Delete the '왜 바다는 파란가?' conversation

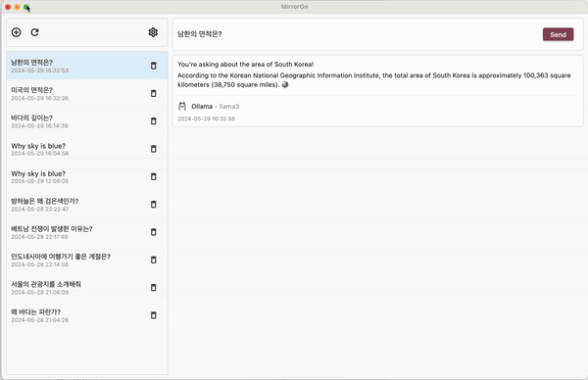(154, 315)
